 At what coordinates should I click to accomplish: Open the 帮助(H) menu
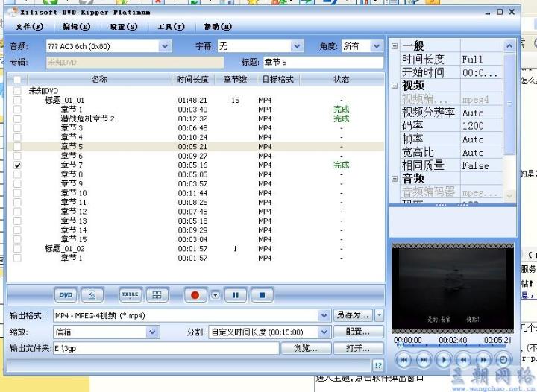(218, 27)
